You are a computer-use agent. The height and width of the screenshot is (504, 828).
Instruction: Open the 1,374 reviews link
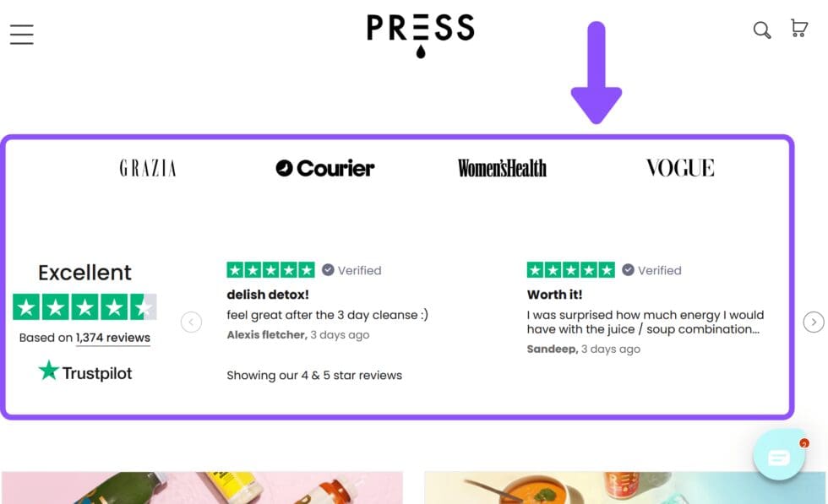coord(113,338)
